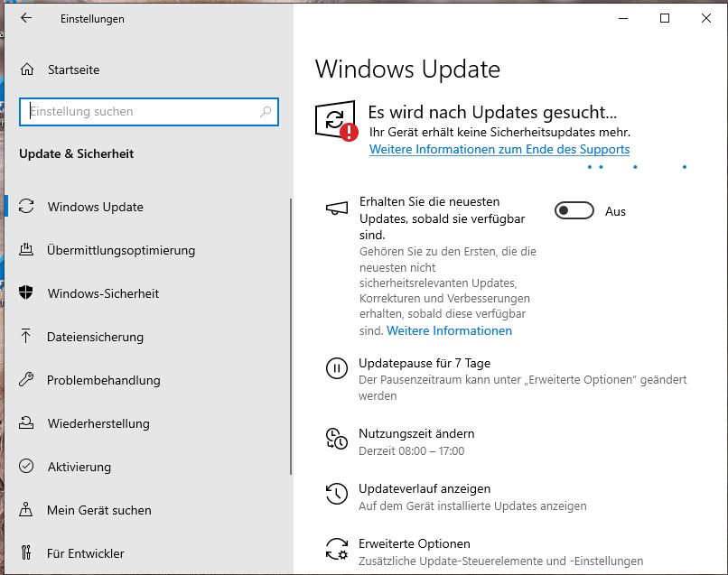The width and height of the screenshot is (728, 575).
Task: Go back with the arrow icon
Action: pyautogui.click(x=26, y=18)
